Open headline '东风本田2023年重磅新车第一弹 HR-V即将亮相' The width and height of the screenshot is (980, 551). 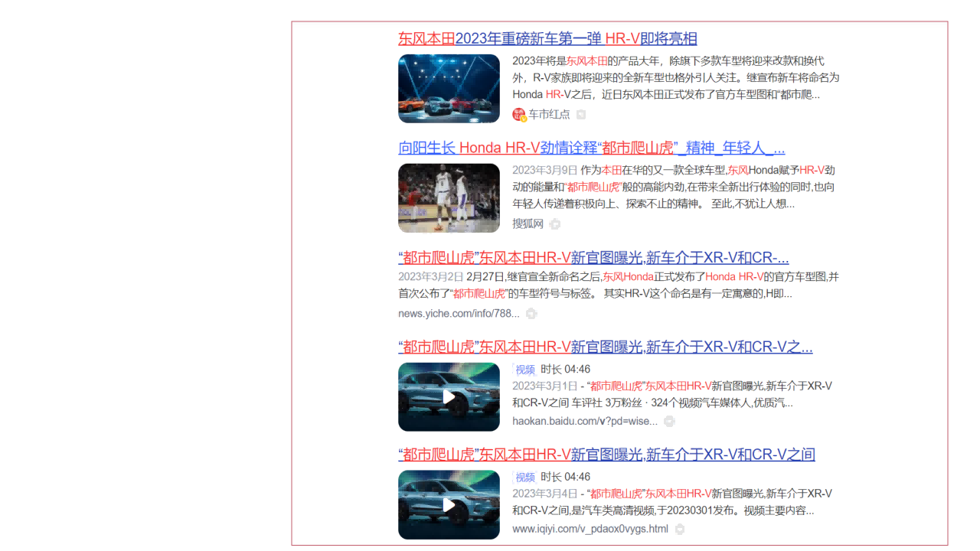coord(547,39)
